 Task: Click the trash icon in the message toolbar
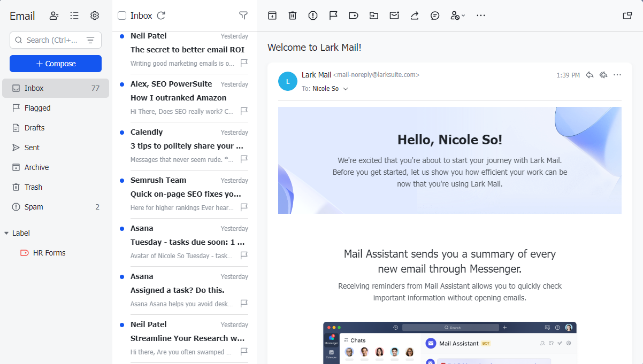[x=293, y=16]
